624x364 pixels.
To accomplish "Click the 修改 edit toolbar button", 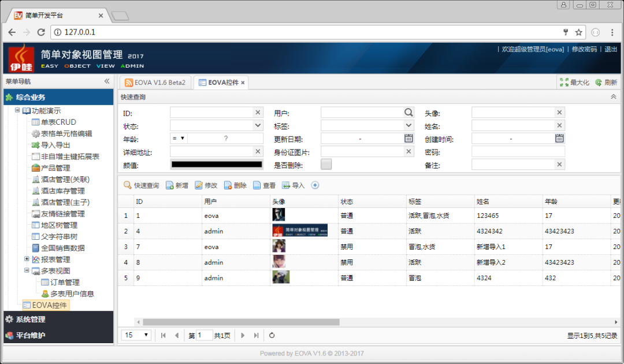I will (x=206, y=185).
